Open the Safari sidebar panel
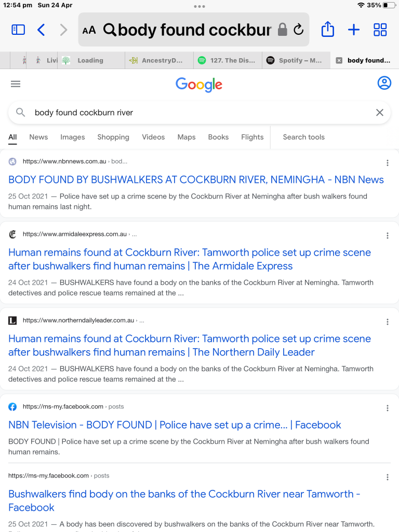399x532 pixels. [x=18, y=30]
